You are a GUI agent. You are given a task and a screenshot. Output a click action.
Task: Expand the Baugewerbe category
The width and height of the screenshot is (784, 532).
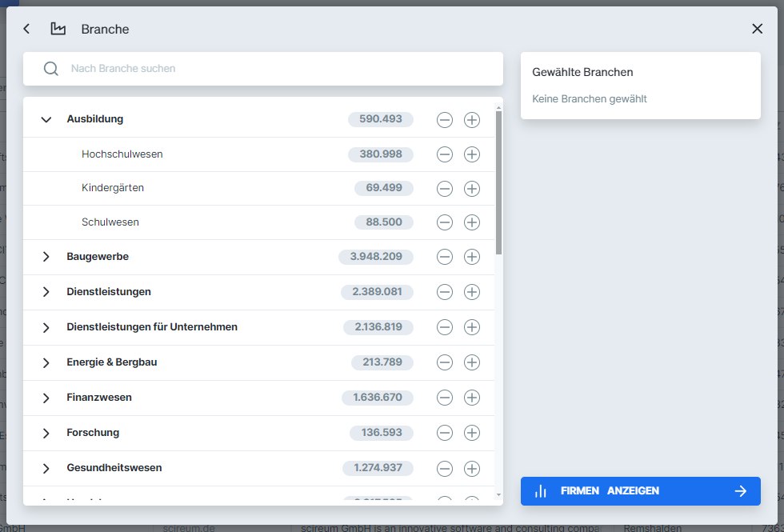click(x=46, y=257)
